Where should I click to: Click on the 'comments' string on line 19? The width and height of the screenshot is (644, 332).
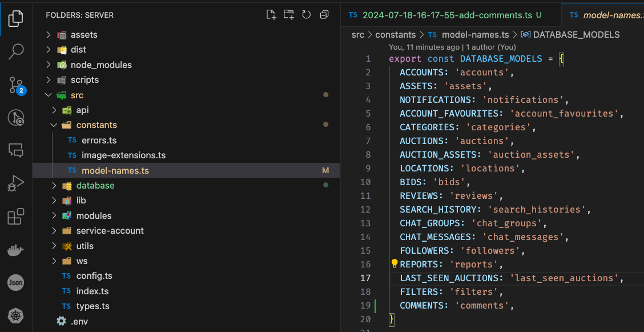click(x=482, y=306)
